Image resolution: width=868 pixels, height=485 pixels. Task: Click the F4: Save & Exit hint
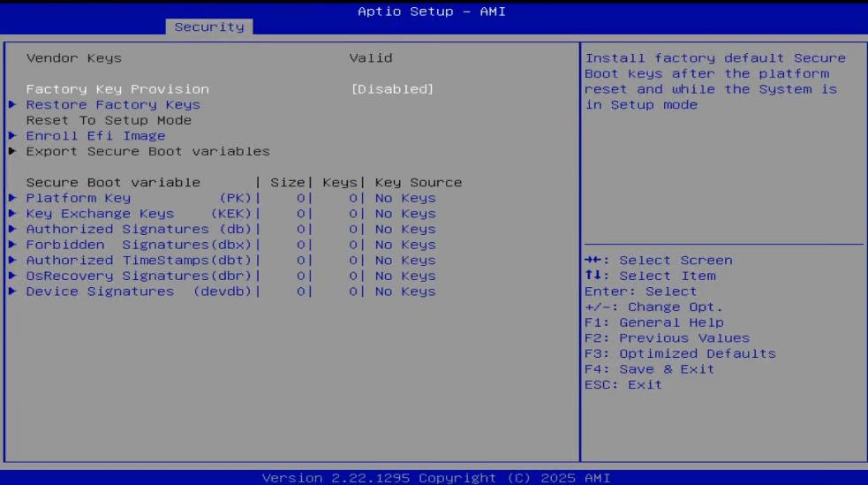[649, 368]
